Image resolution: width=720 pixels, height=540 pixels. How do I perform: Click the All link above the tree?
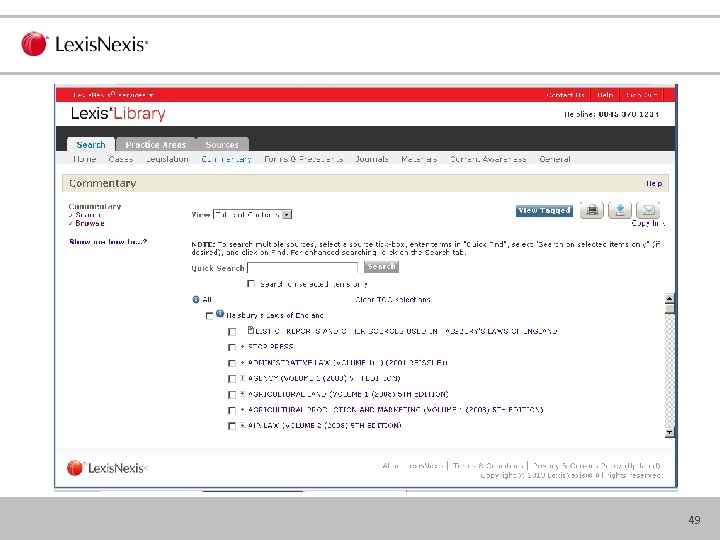pyautogui.click(x=207, y=299)
